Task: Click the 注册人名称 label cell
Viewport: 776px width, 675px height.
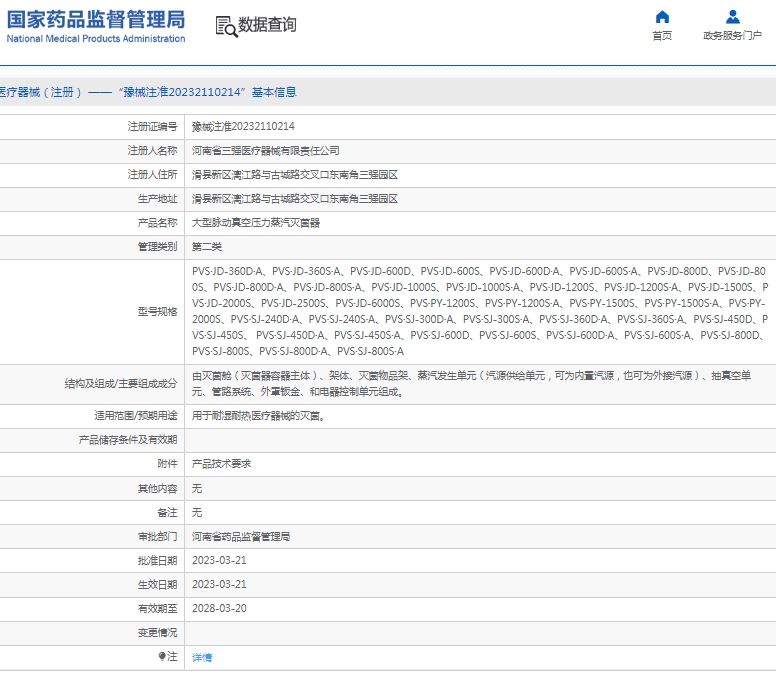Action: (92, 150)
